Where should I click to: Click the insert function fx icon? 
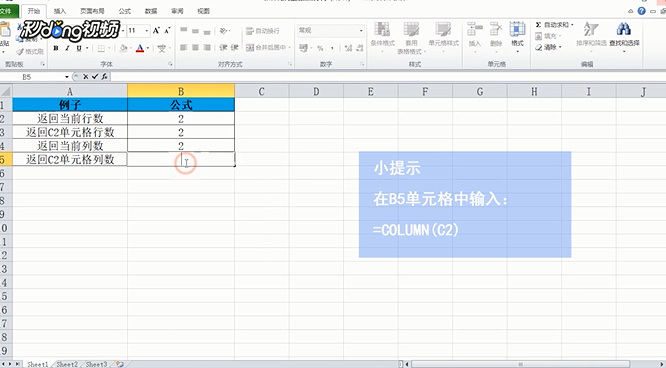click(104, 77)
